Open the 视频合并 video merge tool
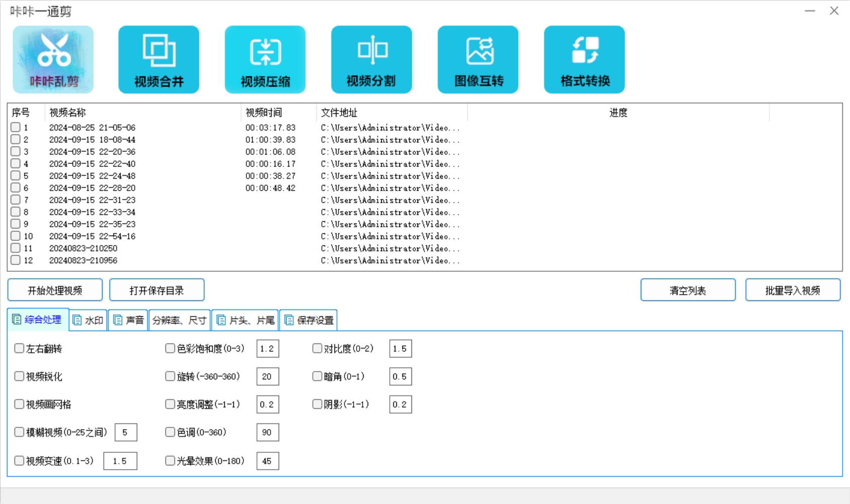 point(159,59)
